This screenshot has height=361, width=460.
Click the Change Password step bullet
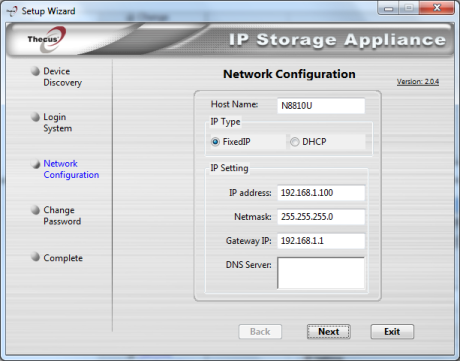pos(35,210)
